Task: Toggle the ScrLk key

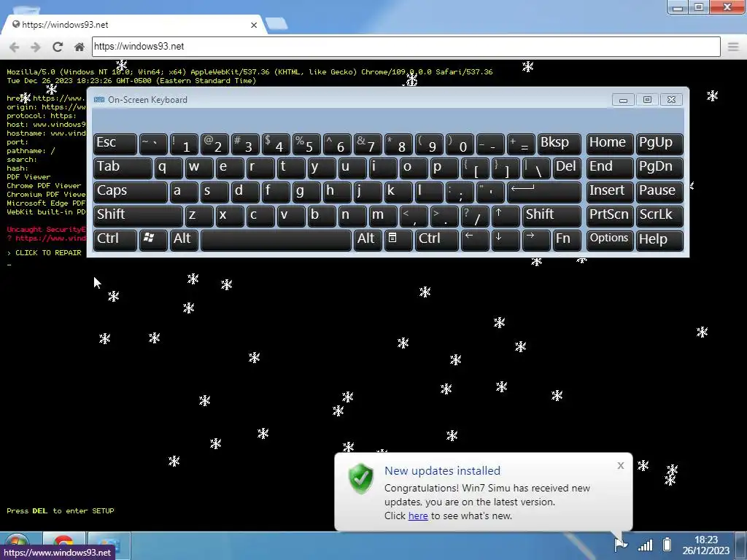Action: 659,215
